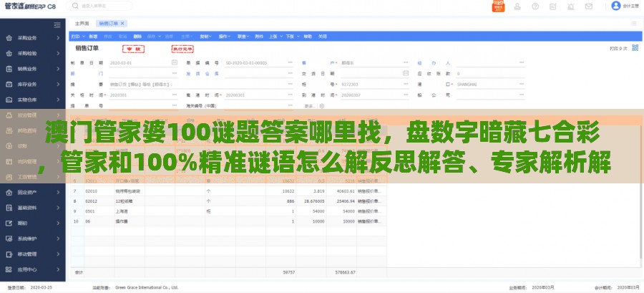Click the total amount 576663.67
Viewport: 644px width, 293px height.
point(346,272)
